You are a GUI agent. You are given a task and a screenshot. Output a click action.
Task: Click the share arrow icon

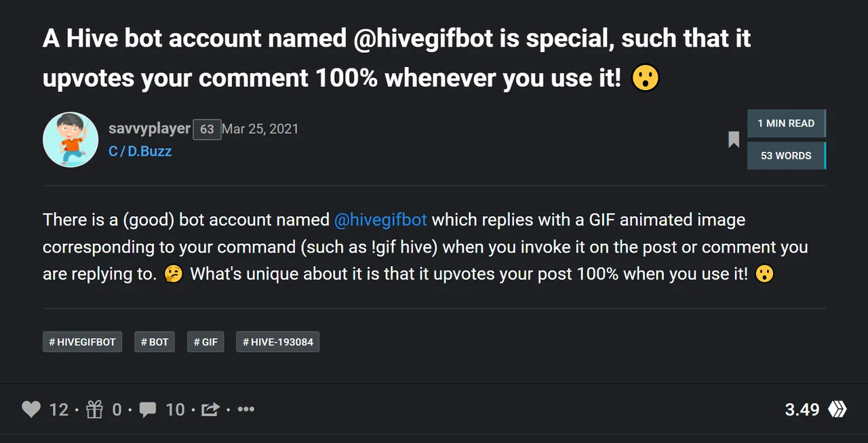(211, 409)
